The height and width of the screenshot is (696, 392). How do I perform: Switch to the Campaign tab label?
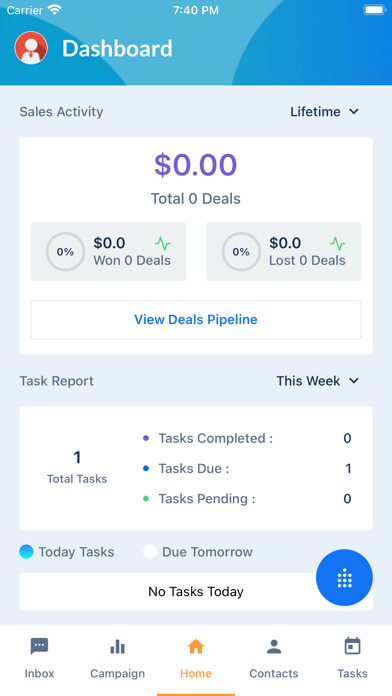[x=118, y=673]
